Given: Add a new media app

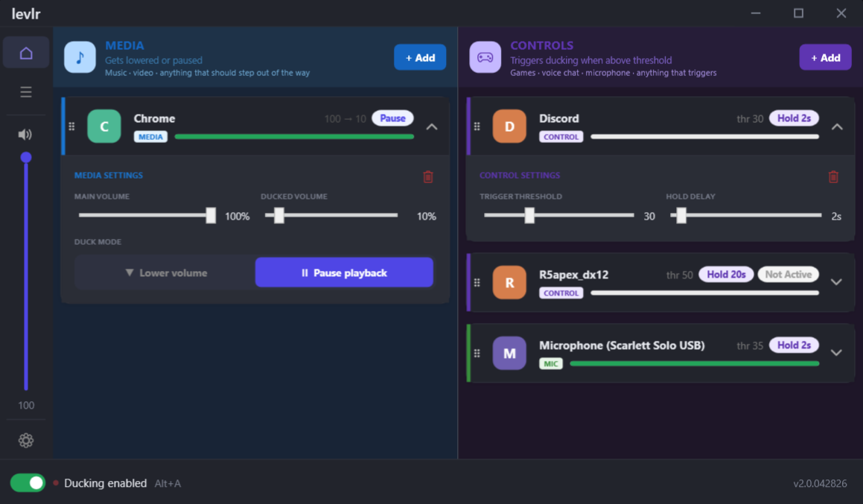Looking at the screenshot, I should 420,57.
